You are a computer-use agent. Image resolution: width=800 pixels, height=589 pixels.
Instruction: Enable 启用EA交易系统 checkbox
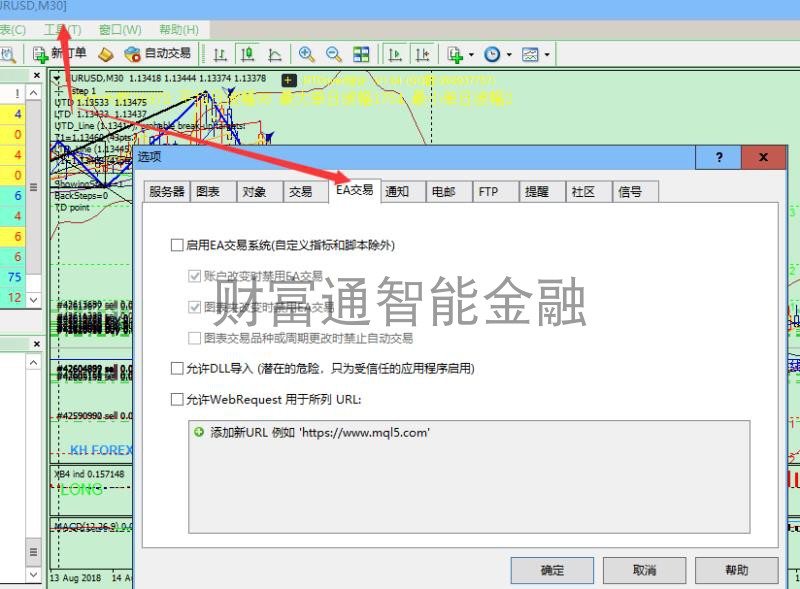point(177,245)
